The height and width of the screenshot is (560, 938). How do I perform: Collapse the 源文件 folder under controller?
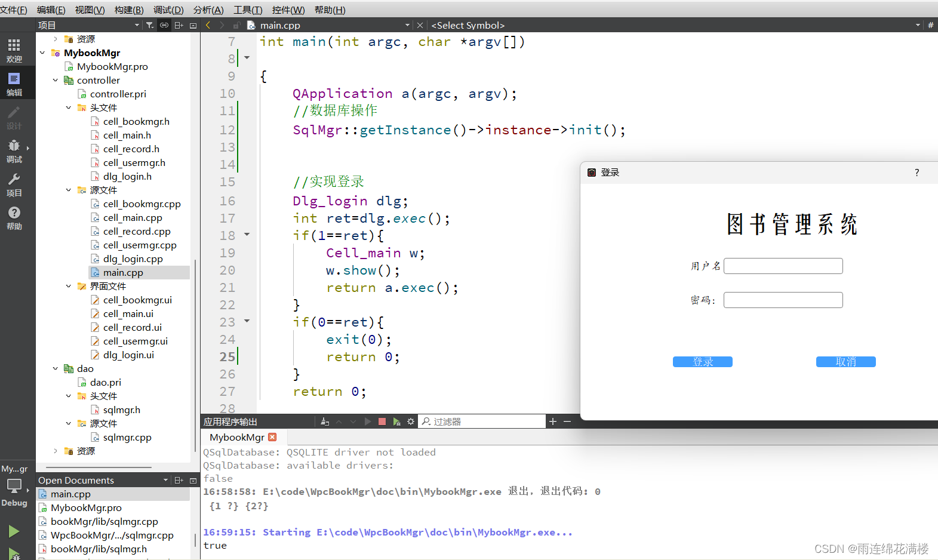[69, 190]
